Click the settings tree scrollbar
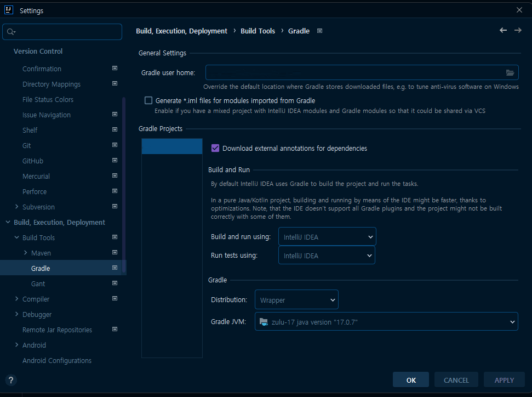Viewport: 532px width, 397px height. (124, 185)
